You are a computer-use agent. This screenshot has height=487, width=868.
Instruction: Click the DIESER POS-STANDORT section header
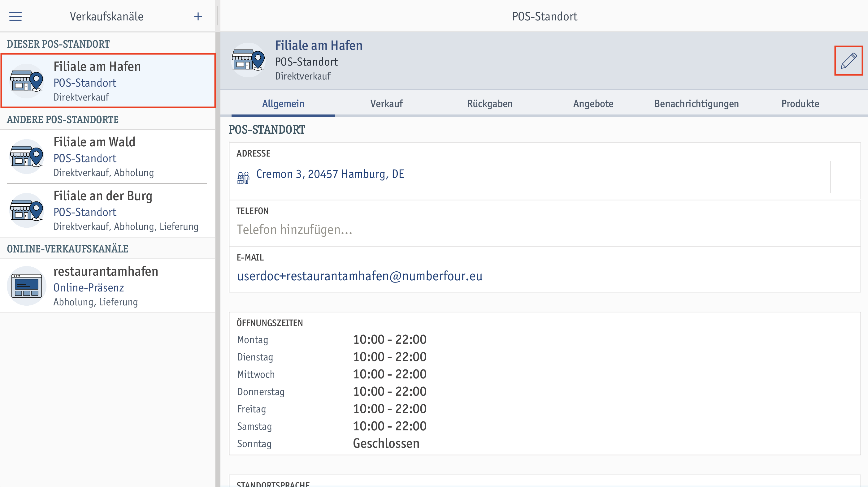tap(58, 44)
